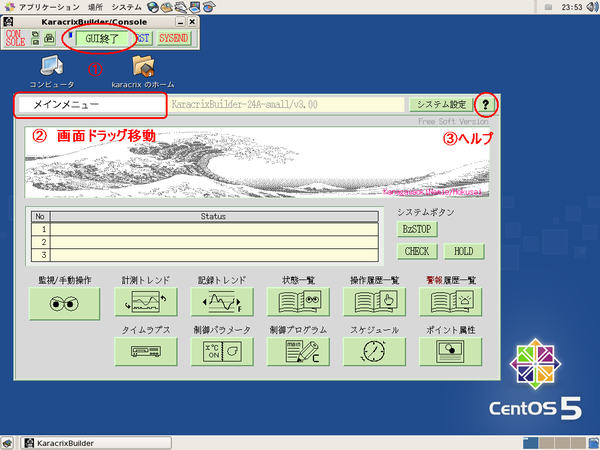Image resolution: width=600 pixels, height=450 pixels.
Task: Click the CONSOLE logo in console window
Action: click(15, 38)
